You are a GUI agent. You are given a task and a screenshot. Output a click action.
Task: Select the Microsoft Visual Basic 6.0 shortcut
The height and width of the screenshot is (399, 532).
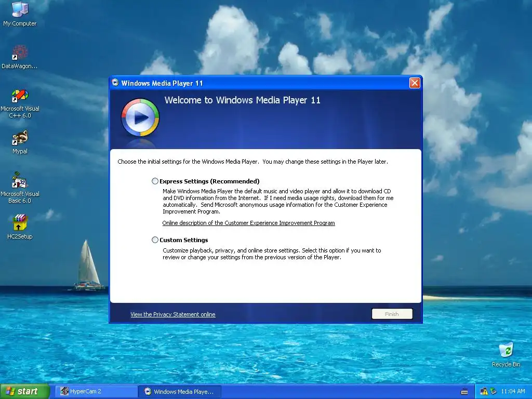point(20,188)
